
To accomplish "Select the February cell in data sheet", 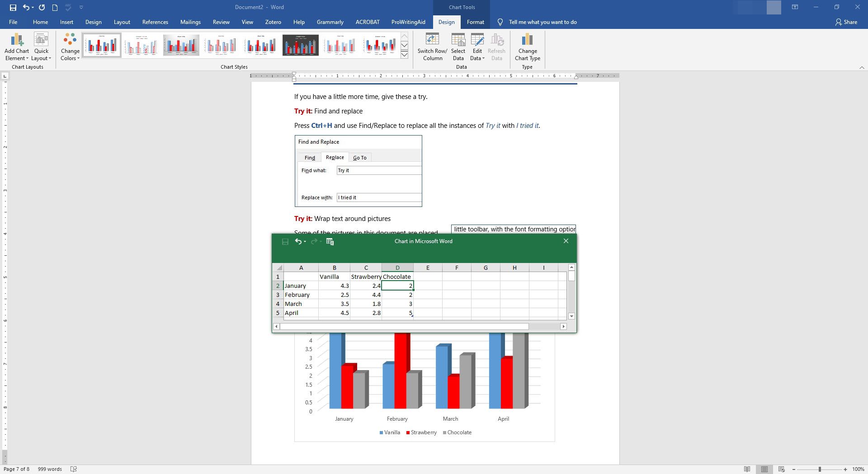I will [301, 295].
